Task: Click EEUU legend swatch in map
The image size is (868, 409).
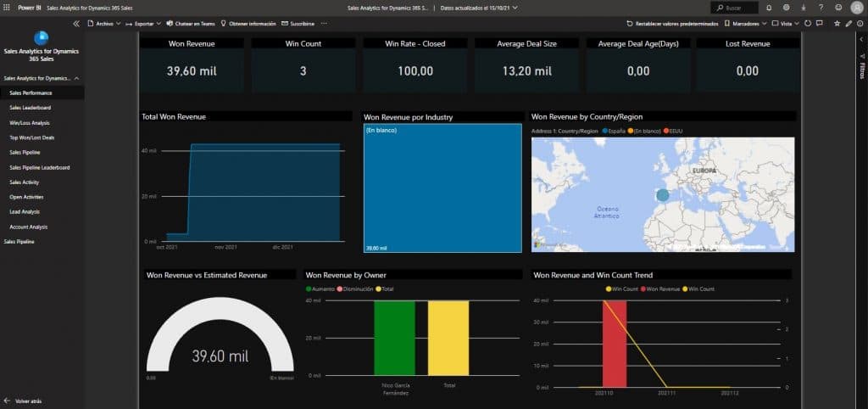Action: [x=667, y=132]
